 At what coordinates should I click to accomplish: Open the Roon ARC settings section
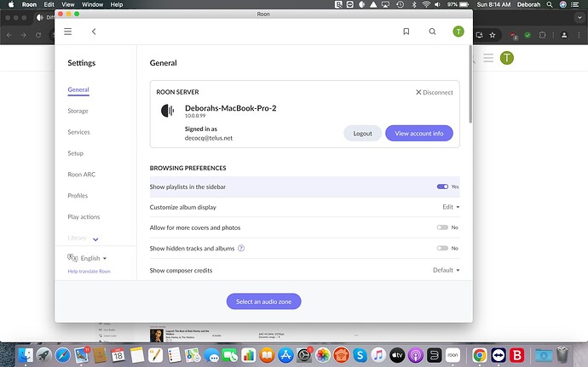click(x=81, y=175)
